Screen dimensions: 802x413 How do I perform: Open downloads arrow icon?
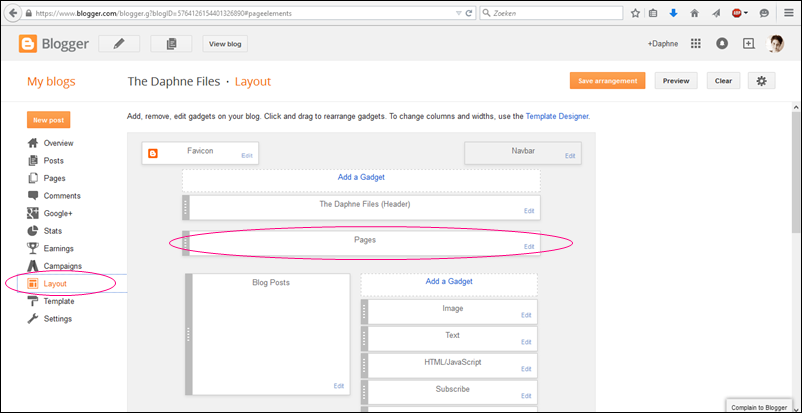pos(674,13)
